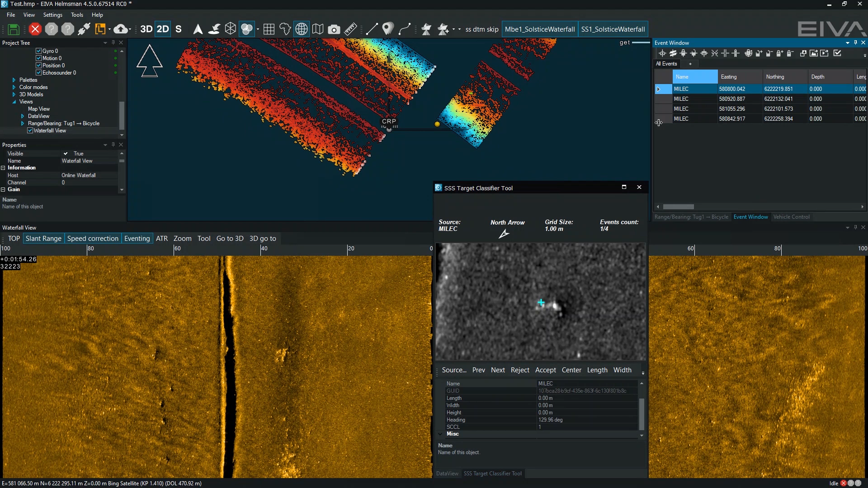Toggle the grid display icon
This screenshot has width=868, height=488.
(269, 29)
